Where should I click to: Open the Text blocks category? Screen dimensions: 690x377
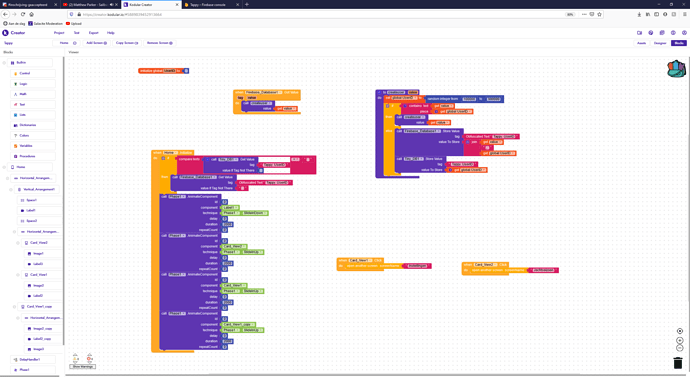(x=33, y=104)
